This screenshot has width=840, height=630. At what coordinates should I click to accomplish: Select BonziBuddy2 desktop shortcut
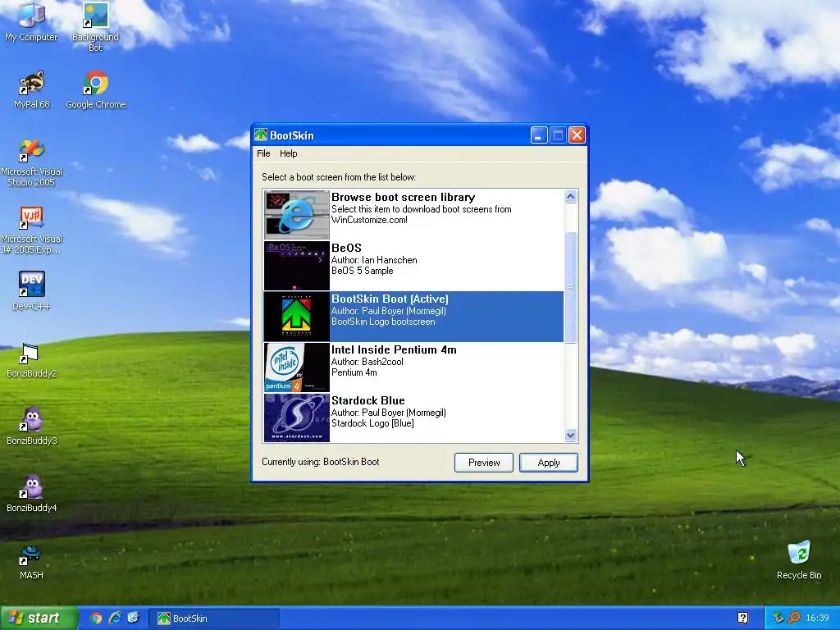pos(32,359)
